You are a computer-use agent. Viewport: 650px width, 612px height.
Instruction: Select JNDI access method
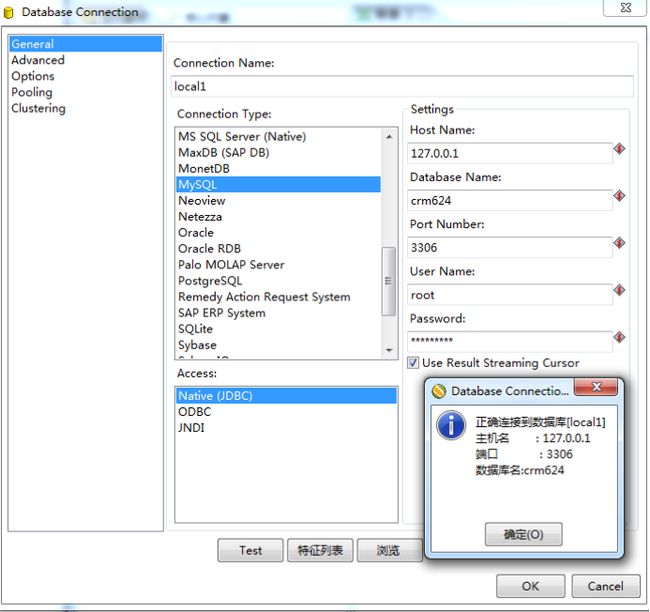click(x=286, y=427)
